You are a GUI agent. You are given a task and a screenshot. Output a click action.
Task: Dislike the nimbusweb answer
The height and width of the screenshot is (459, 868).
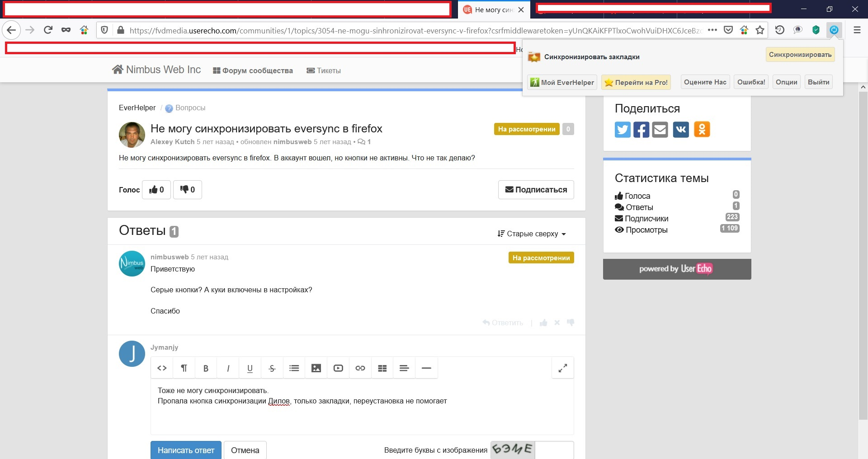point(571,323)
